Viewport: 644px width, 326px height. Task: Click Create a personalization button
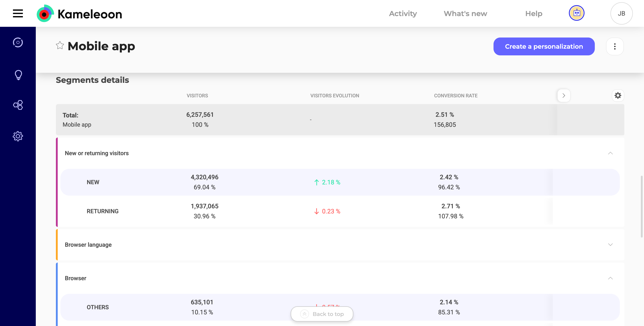point(544,46)
